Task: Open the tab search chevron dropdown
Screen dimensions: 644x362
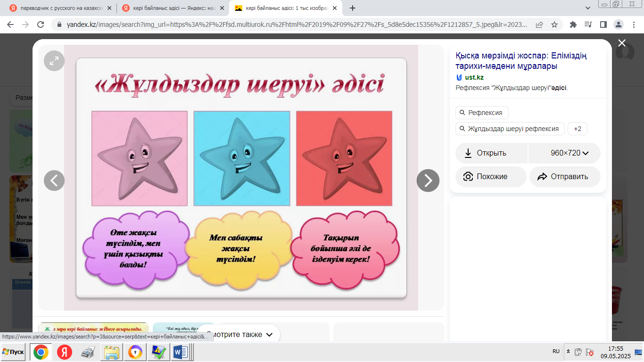Action: coord(587,8)
